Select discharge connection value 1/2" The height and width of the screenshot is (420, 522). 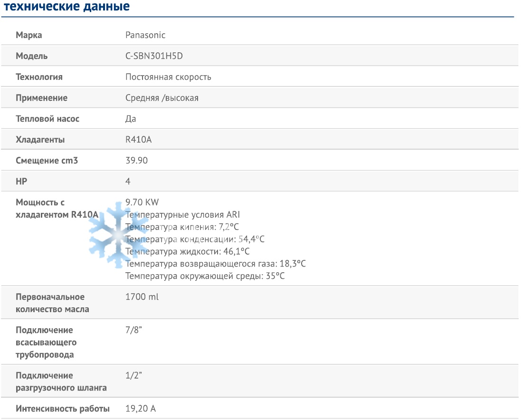click(133, 375)
